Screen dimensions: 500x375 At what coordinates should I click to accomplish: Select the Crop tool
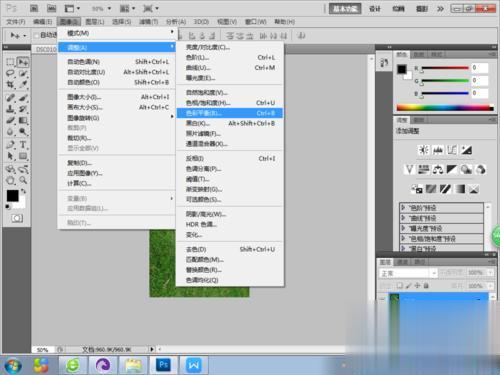point(11,85)
